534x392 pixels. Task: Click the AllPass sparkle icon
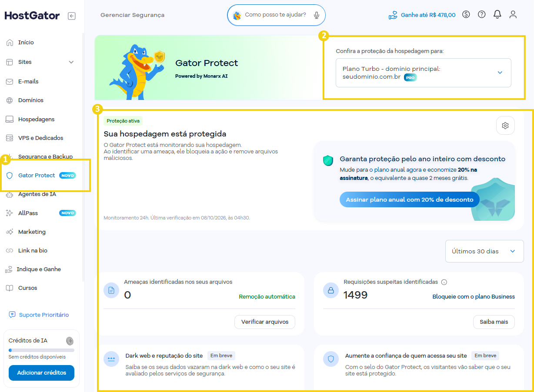click(x=10, y=213)
